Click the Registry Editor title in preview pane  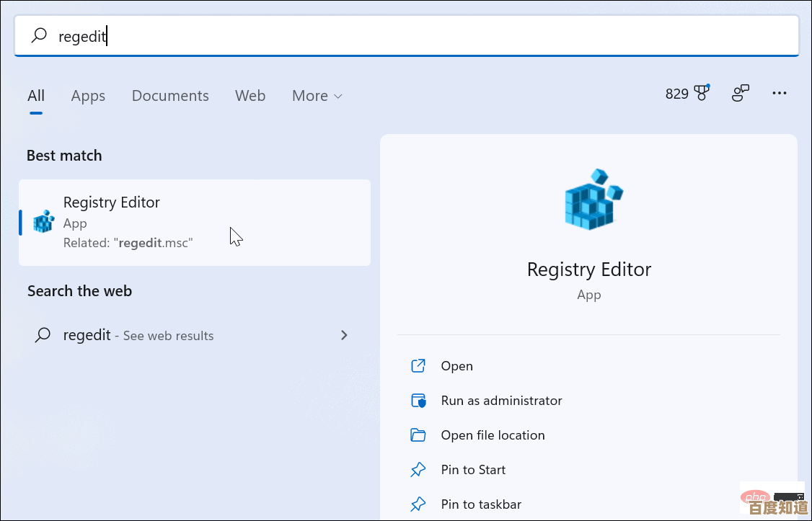tap(588, 270)
